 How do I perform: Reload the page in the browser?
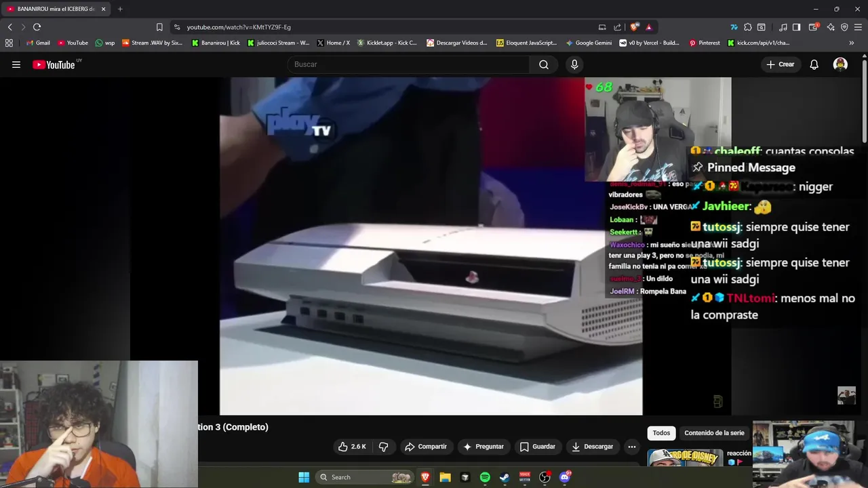point(37,27)
